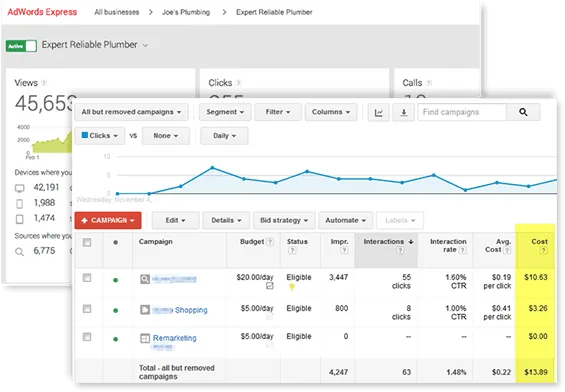Toggle the Active switch for Expert Reliable Plumber

coord(21,46)
